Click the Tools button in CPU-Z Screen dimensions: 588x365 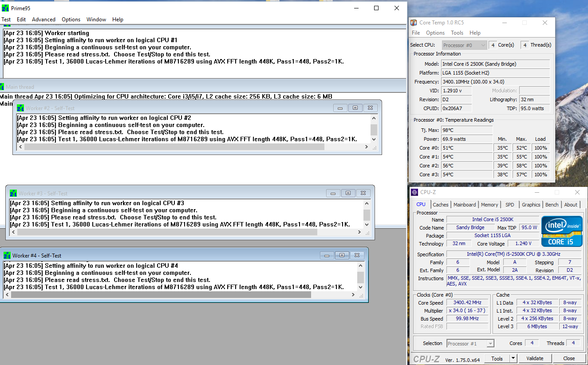(497, 358)
